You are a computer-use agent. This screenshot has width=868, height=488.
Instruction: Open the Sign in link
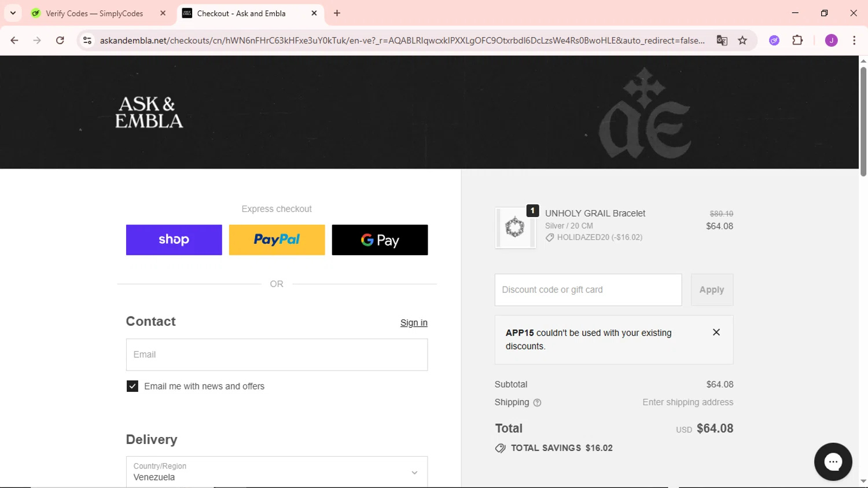[414, 323]
